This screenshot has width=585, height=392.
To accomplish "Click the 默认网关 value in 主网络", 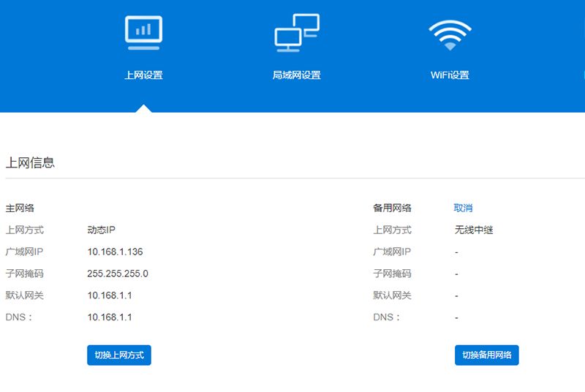I will click(x=110, y=295).
